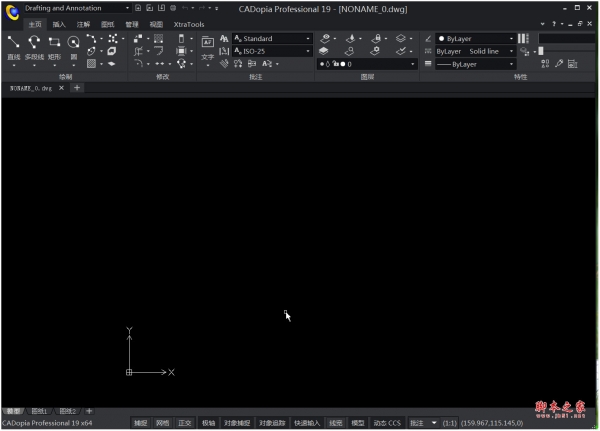Image resolution: width=600 pixels, height=431 pixels.
Task: Click the Fillet icon in Modify panel
Action: tap(138, 64)
